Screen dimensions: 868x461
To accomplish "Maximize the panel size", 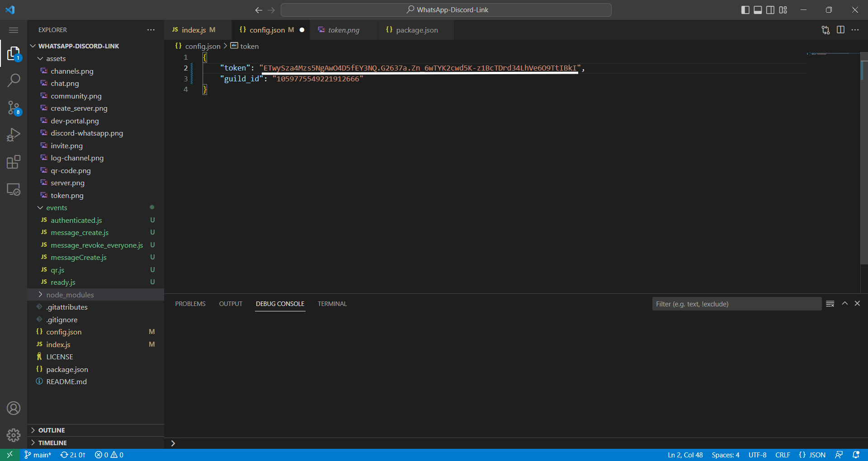I will [x=844, y=304].
